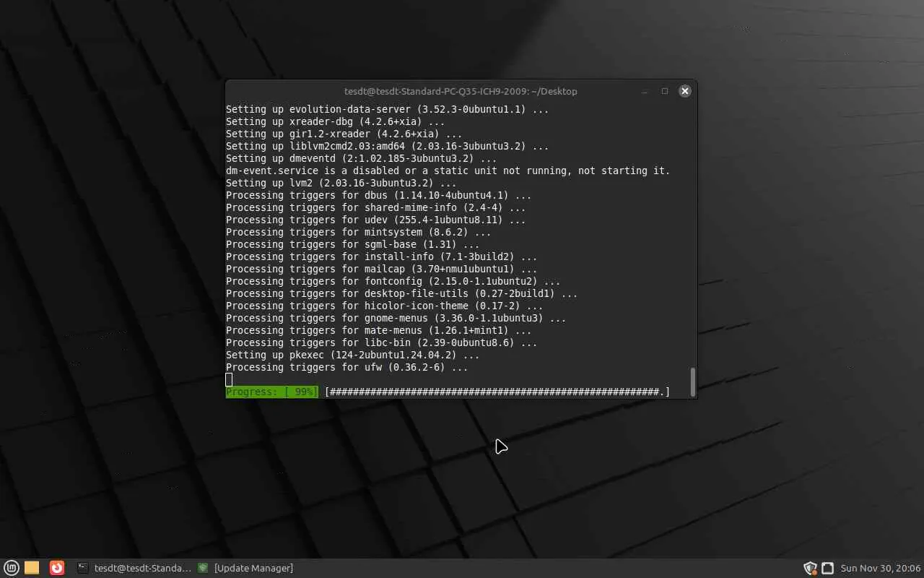Click the line 'Setting up xreader-dbg'
The height and width of the screenshot is (578, 924).
[335, 121]
